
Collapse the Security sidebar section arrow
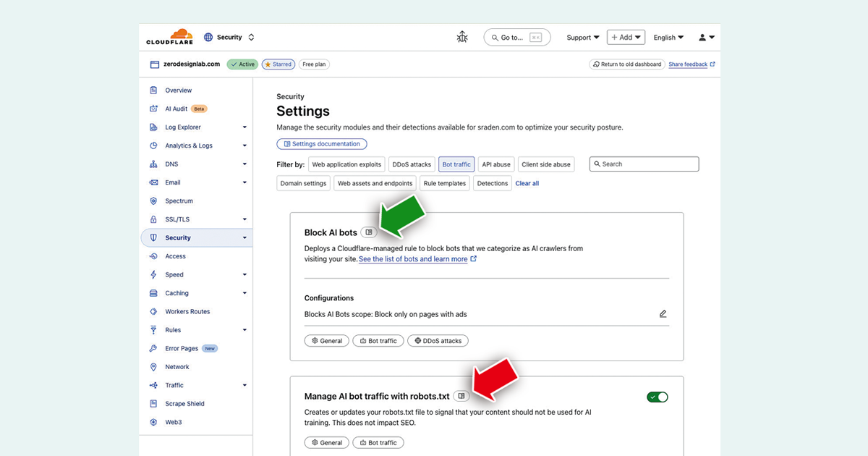tap(244, 237)
